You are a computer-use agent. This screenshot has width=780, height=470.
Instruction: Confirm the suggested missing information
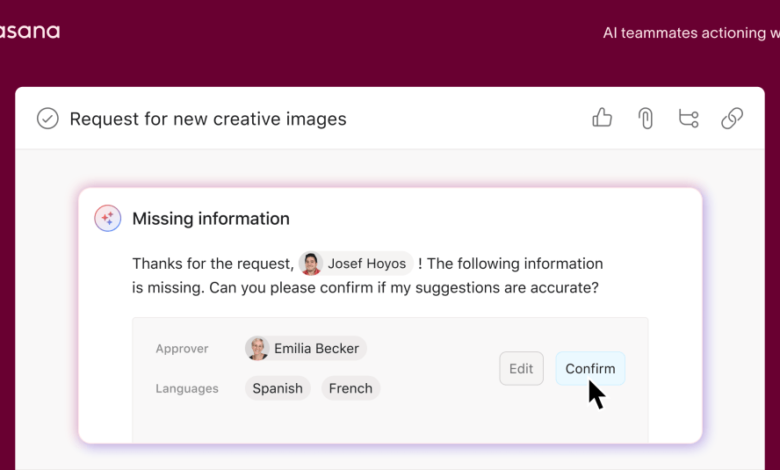590,369
